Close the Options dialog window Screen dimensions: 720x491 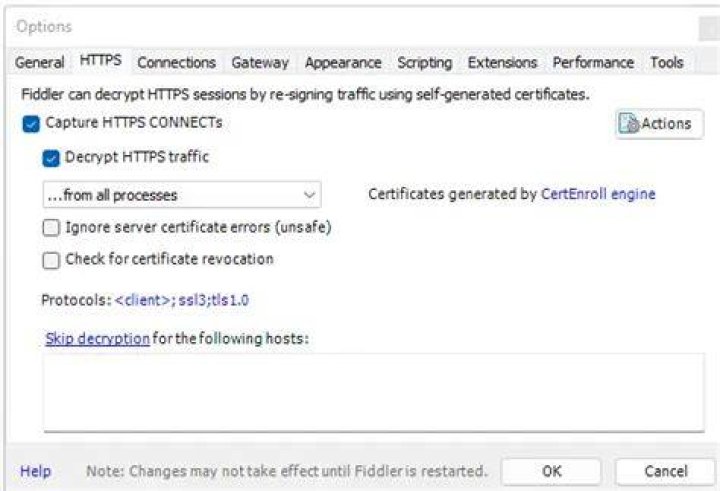click(x=709, y=28)
